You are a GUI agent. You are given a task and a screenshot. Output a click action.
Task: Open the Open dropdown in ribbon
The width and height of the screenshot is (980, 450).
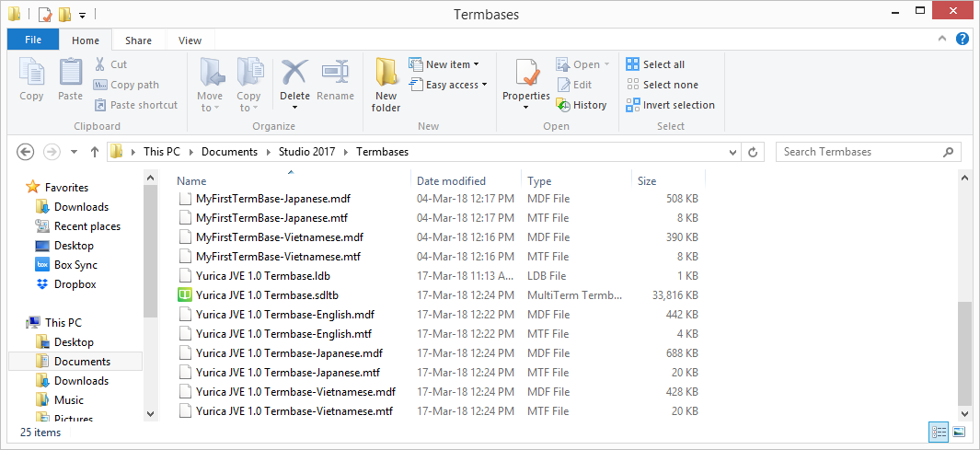[582, 64]
